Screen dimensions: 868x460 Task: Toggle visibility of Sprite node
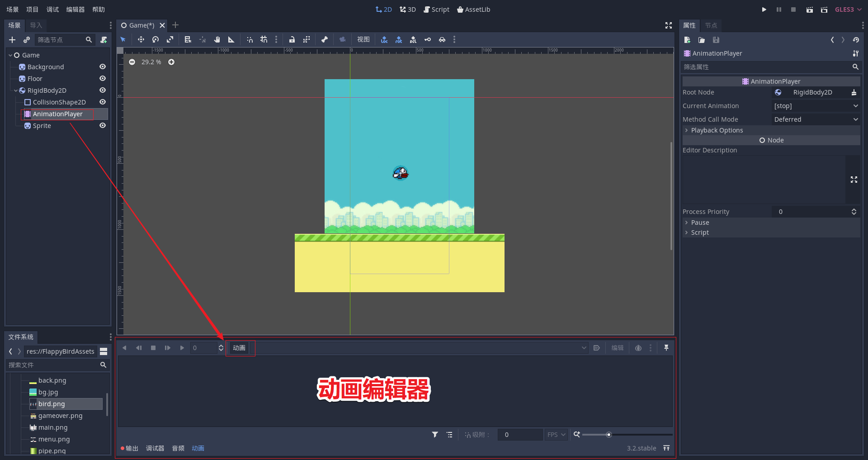(x=103, y=126)
